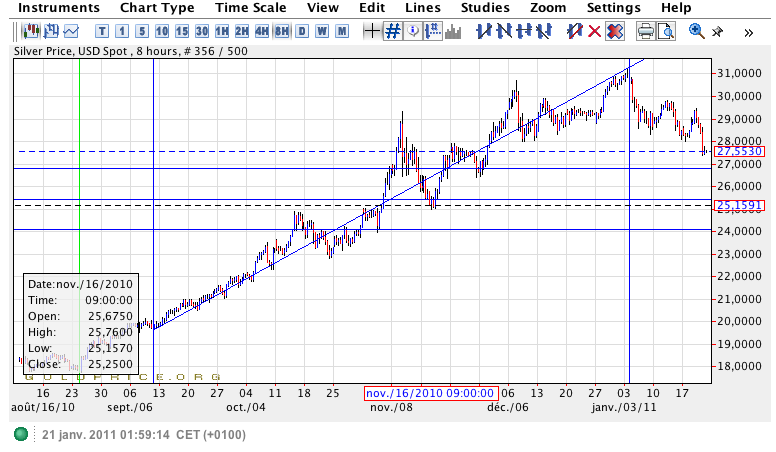The image size is (776, 452).
Task: Open the Time Scale dropdown menu
Action: tap(251, 8)
